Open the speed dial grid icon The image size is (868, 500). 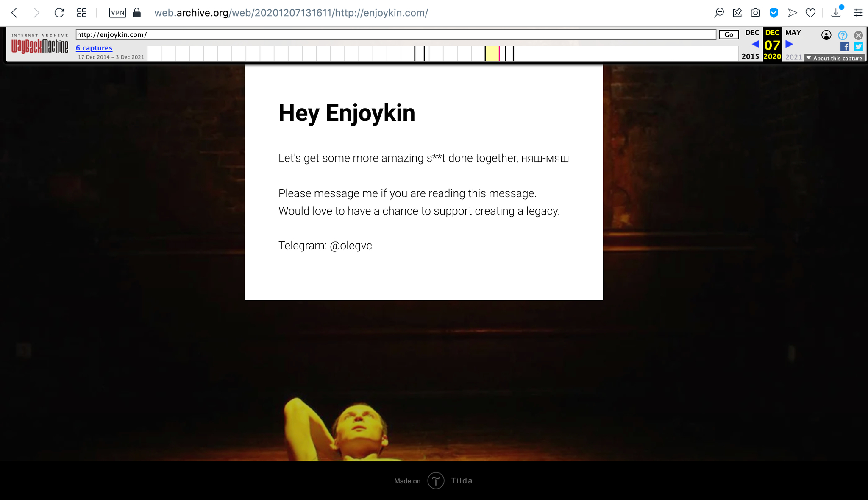click(82, 13)
